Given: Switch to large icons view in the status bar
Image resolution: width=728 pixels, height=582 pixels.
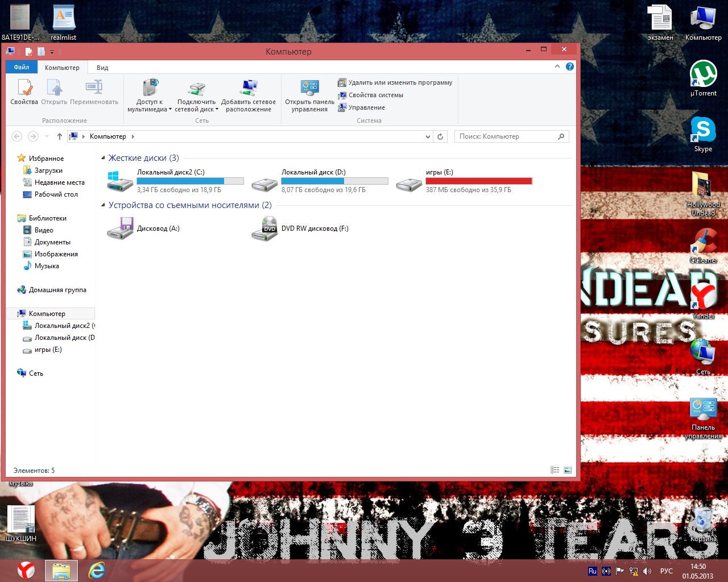Looking at the screenshot, I should coord(568,470).
